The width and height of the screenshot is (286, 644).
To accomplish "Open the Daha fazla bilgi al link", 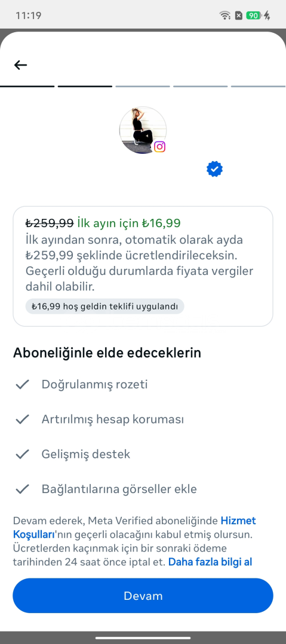I will (210, 562).
